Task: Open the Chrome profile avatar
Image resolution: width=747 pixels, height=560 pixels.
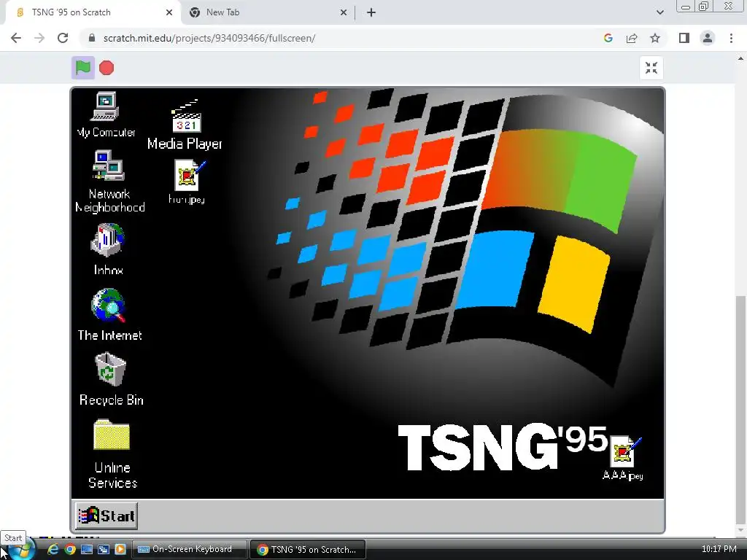Action: (x=708, y=38)
